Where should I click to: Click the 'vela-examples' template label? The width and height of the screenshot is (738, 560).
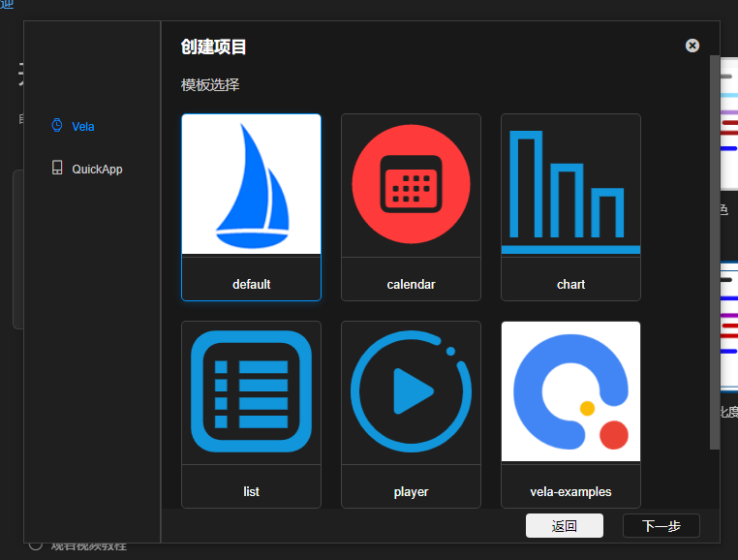click(x=570, y=492)
